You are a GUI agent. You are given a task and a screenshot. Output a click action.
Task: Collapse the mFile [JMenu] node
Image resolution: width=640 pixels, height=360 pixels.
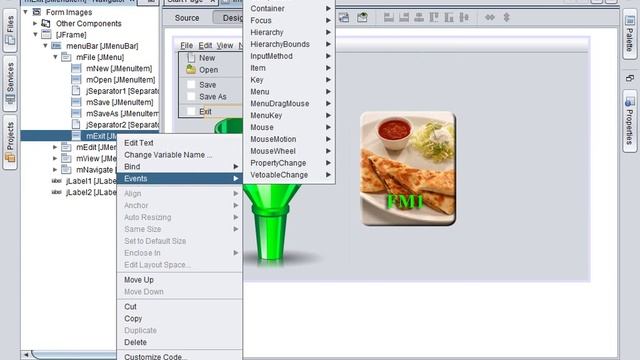(55, 57)
